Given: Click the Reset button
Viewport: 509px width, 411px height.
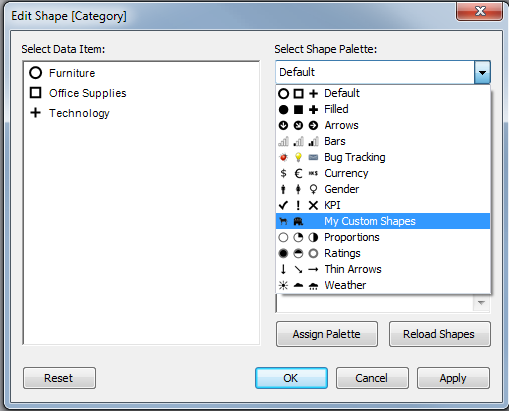Looking at the screenshot, I should click(59, 378).
